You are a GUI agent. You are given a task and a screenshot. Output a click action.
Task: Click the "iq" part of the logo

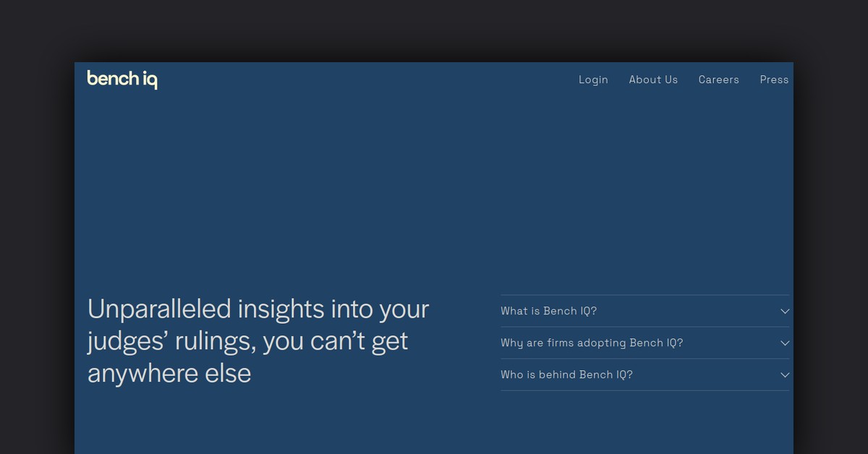(150, 80)
